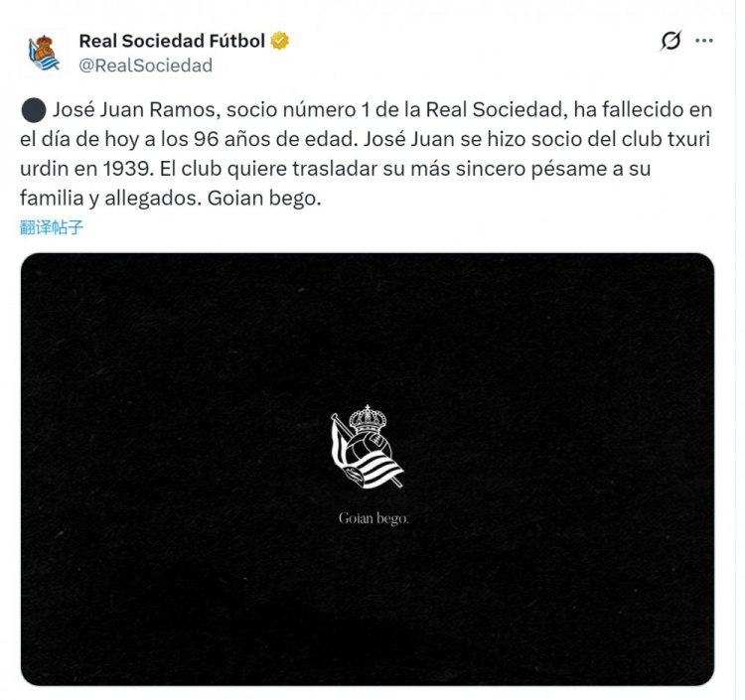This screenshot has height=700, width=745.
Task: Open the Real Sociedad Fútbol display name
Action: click(x=172, y=41)
